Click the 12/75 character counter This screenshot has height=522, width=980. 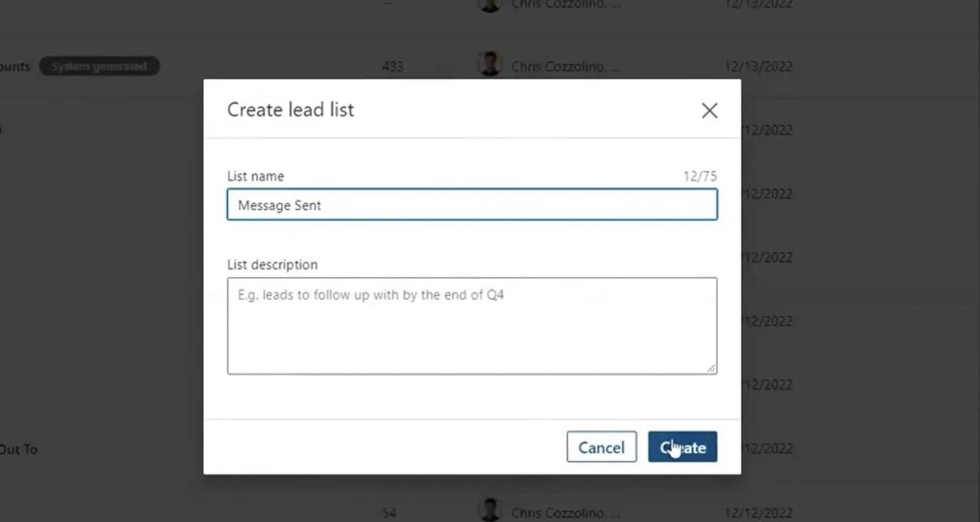coord(699,176)
